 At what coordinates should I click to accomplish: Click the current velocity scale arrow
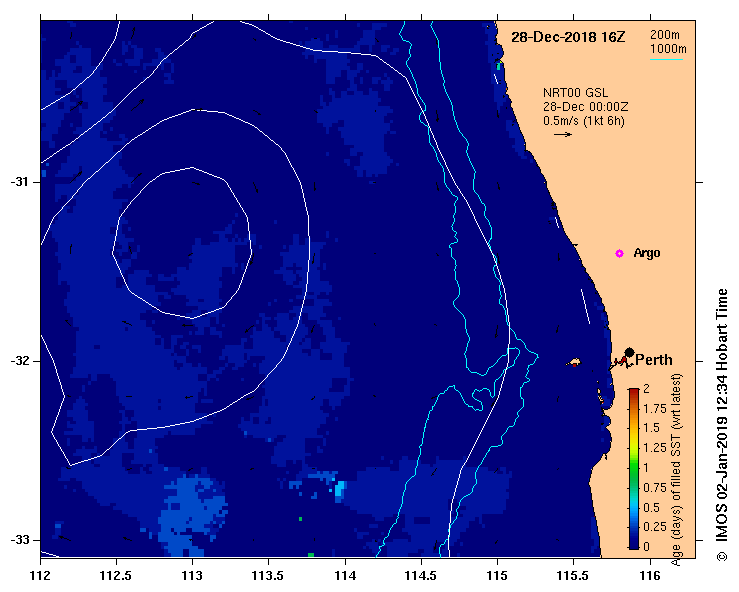(x=562, y=134)
